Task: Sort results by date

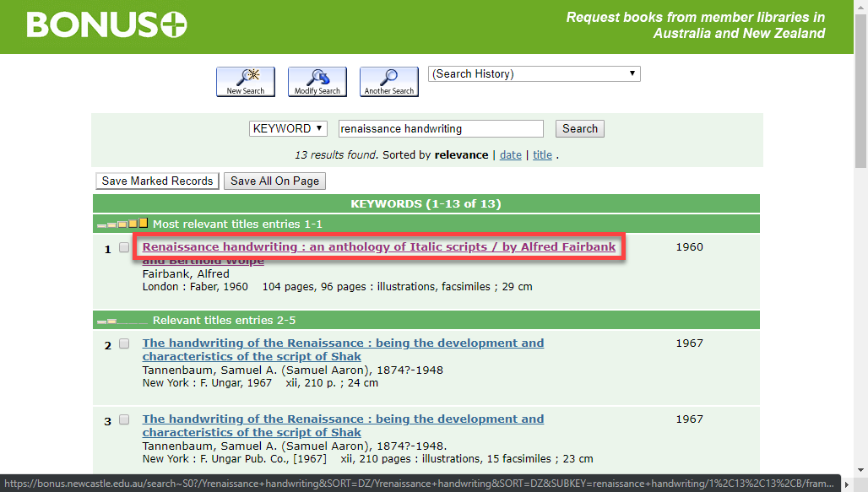Action: [x=510, y=155]
